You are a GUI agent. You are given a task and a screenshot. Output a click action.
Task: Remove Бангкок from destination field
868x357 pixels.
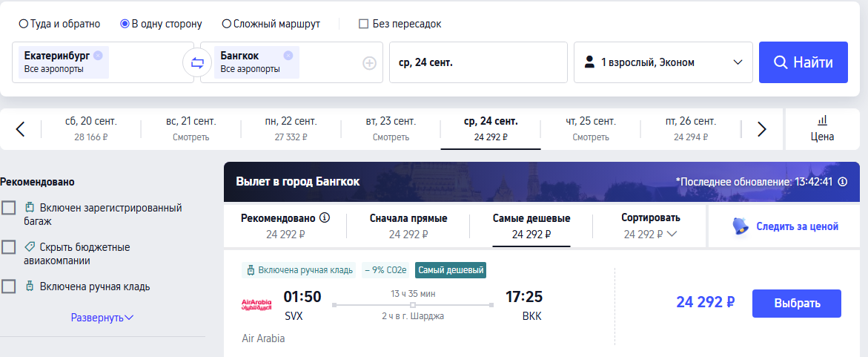[288, 55]
